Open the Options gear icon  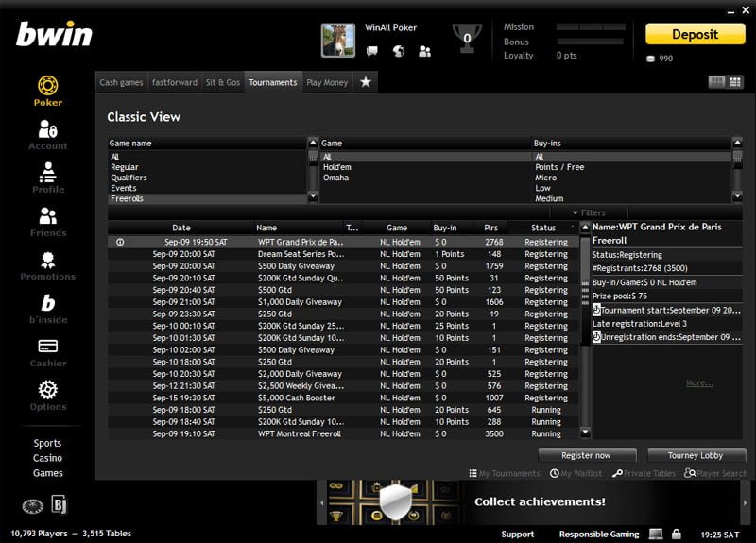48,389
